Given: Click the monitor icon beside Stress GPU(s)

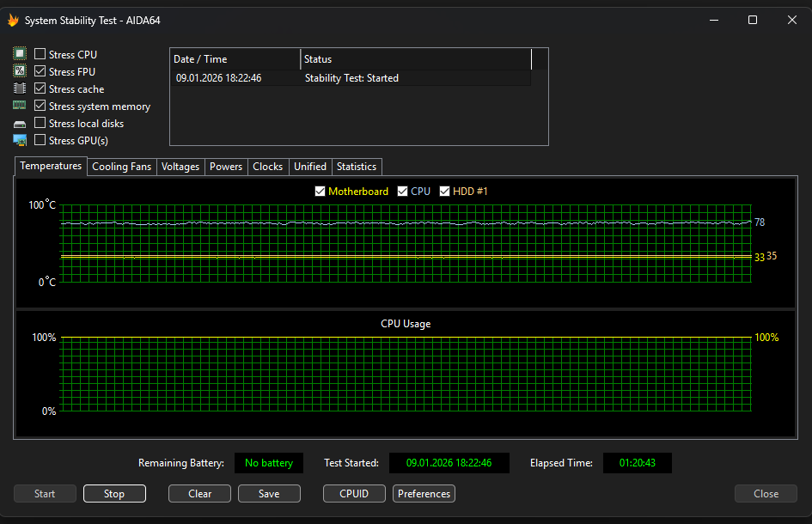Looking at the screenshot, I should 20,140.
